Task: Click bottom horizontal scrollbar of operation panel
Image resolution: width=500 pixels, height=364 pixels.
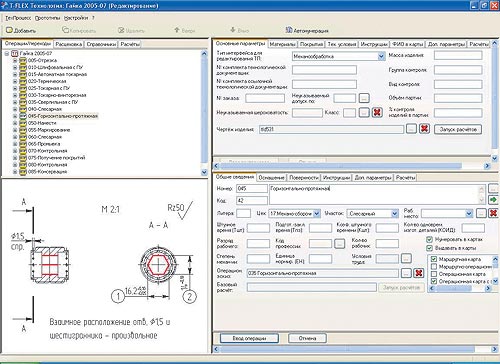Action: tap(355, 349)
